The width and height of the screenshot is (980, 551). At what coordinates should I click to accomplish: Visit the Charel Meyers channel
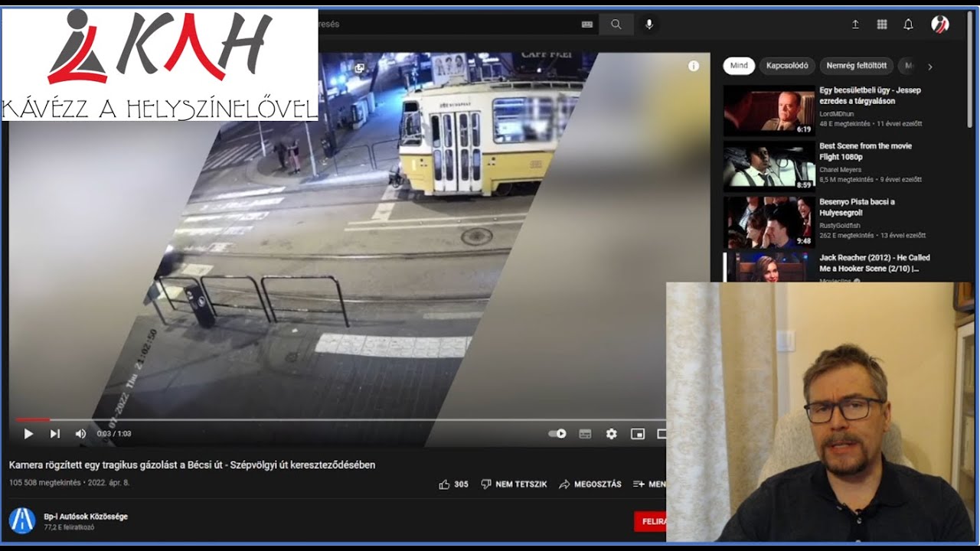pos(840,170)
